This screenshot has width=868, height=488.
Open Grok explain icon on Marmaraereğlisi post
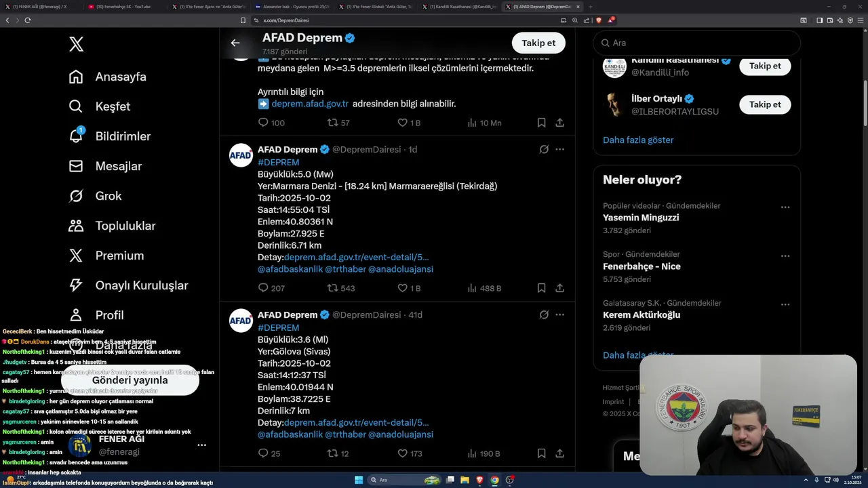pyautogui.click(x=544, y=149)
